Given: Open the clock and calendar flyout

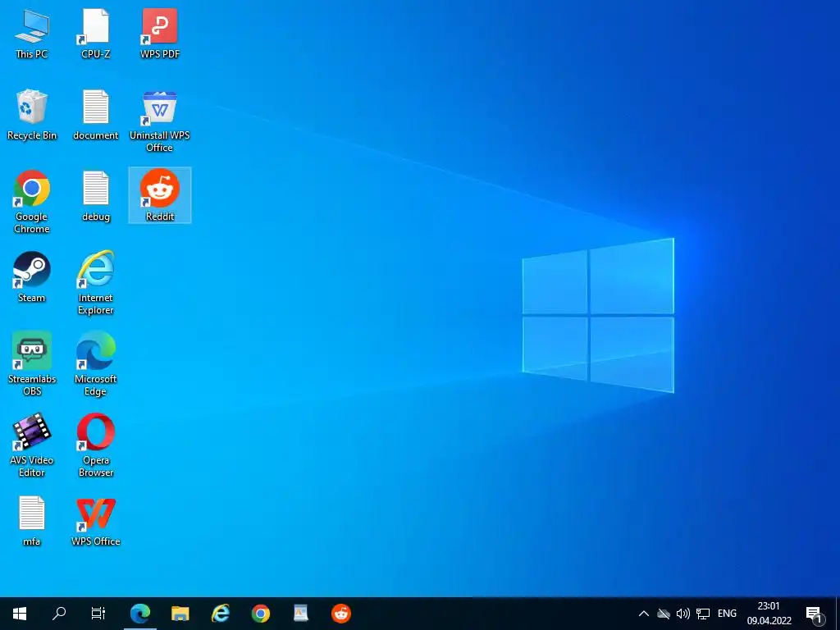Looking at the screenshot, I should coord(769,614).
